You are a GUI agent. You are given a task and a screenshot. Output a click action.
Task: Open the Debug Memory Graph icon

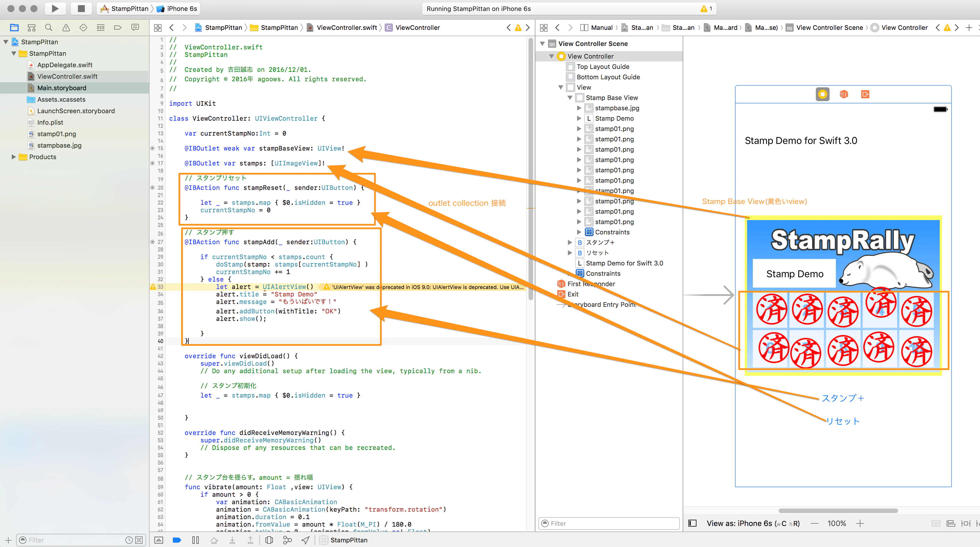click(x=287, y=540)
